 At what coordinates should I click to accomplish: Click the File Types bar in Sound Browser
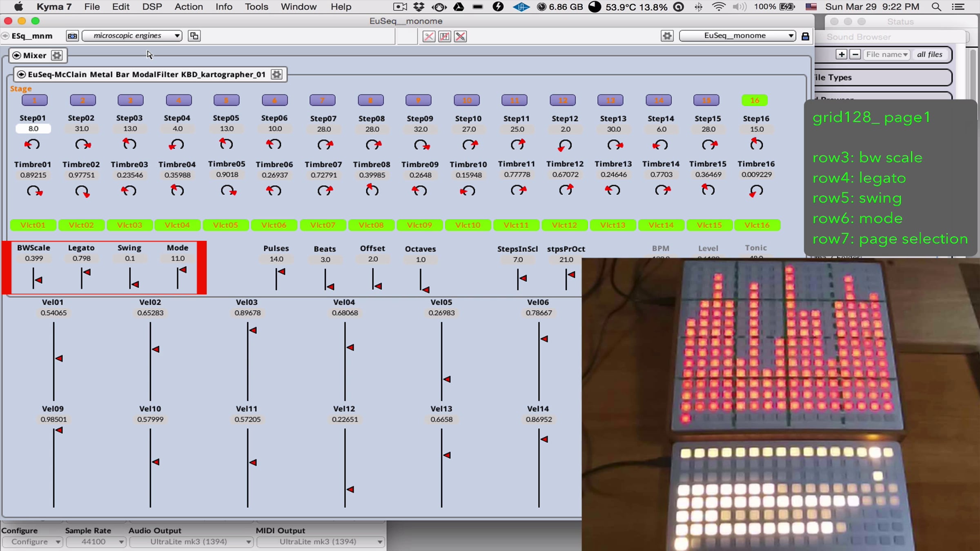pyautogui.click(x=883, y=77)
